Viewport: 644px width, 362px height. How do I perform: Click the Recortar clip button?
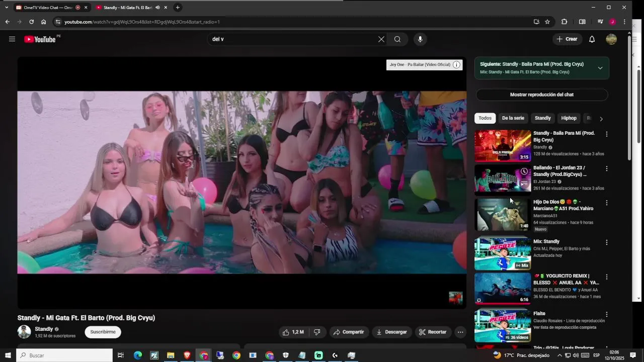click(x=433, y=332)
